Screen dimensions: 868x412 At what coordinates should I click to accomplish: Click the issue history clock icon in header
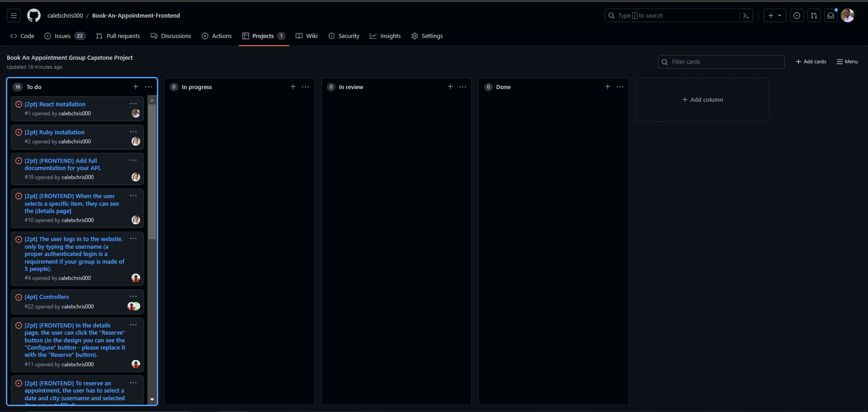point(797,15)
